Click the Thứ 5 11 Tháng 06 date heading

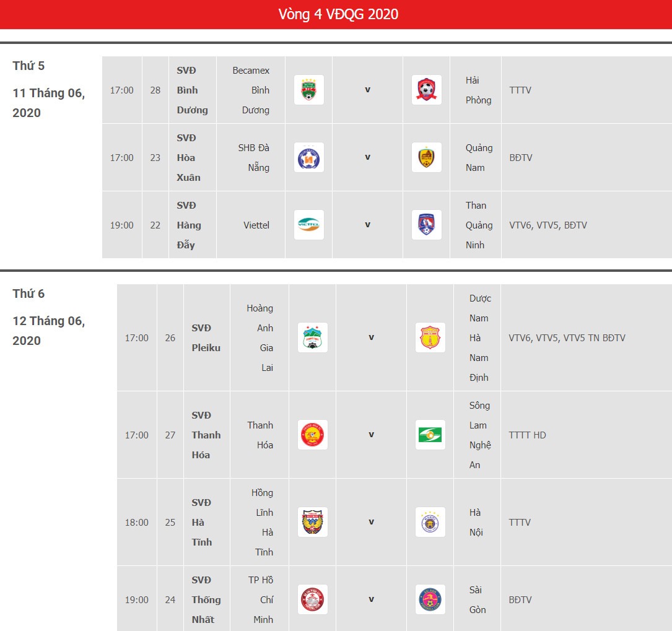49,89
